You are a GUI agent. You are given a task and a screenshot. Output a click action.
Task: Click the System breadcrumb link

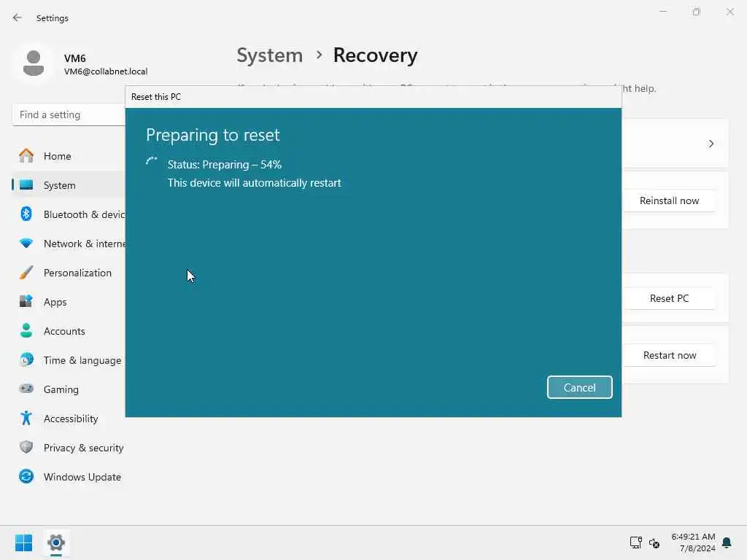pos(270,55)
